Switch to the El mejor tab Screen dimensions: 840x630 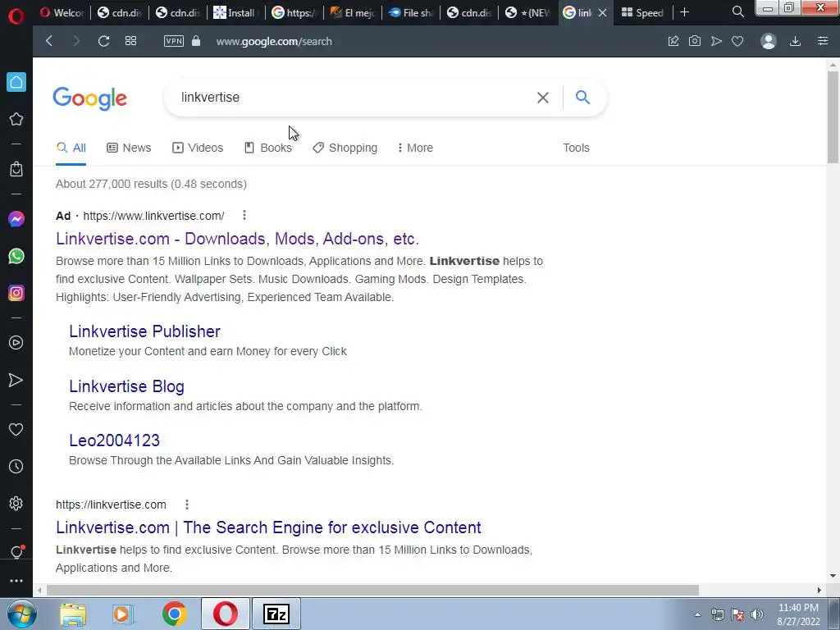pos(352,12)
